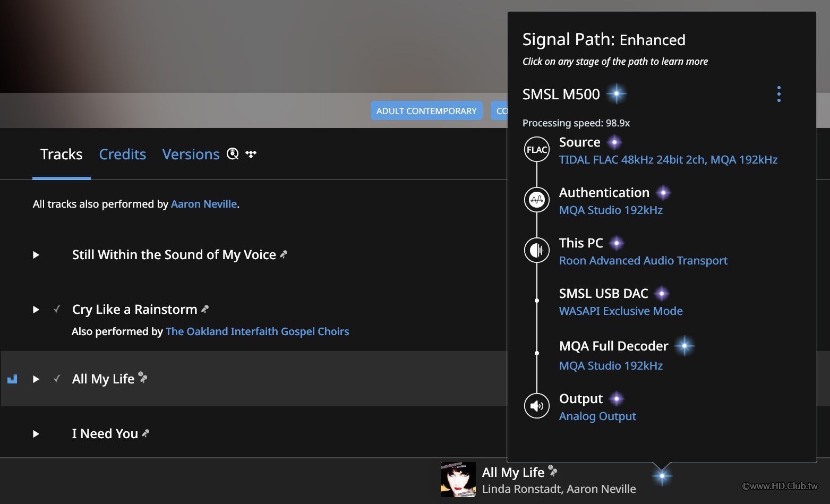Click the Output speaker icon
Image resolution: width=830 pixels, height=504 pixels.
point(536,406)
